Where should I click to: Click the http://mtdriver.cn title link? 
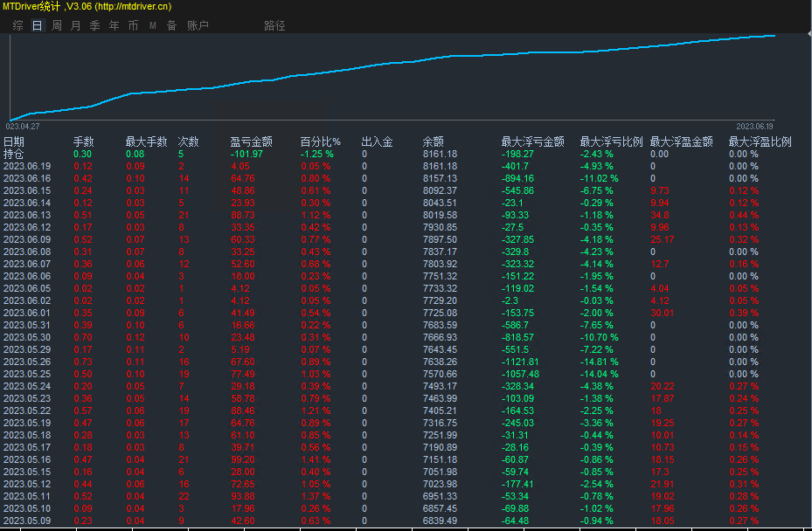(x=133, y=6)
